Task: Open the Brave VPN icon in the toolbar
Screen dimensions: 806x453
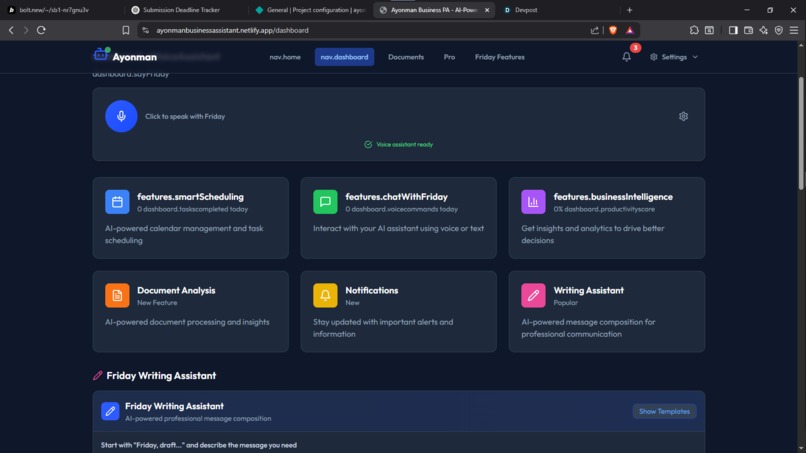Action: coord(779,30)
